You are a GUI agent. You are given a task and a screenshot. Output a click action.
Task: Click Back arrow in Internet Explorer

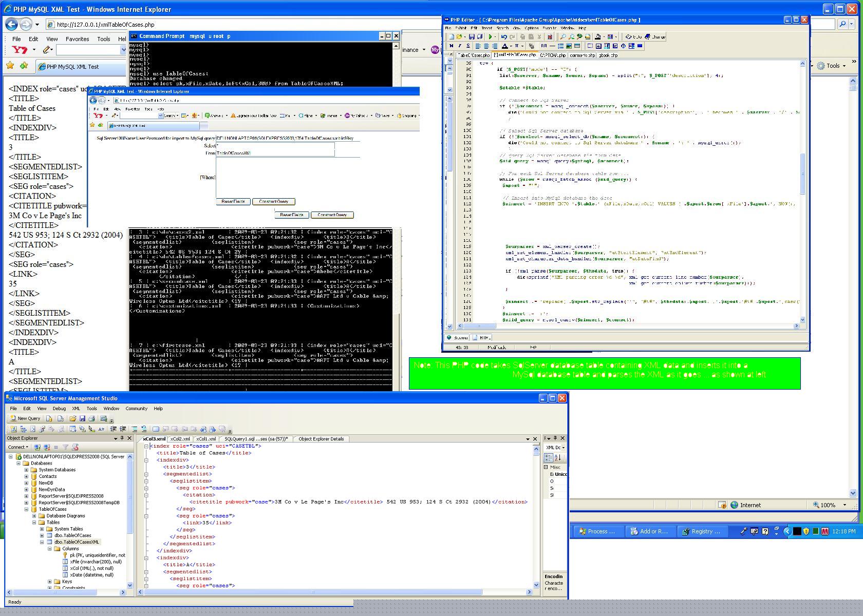pos(12,24)
